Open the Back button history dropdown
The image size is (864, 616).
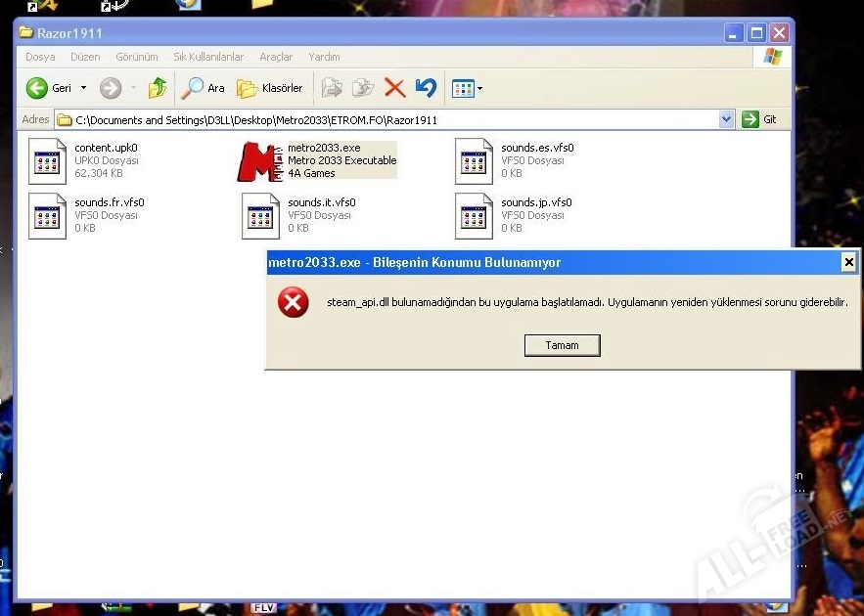(83, 88)
